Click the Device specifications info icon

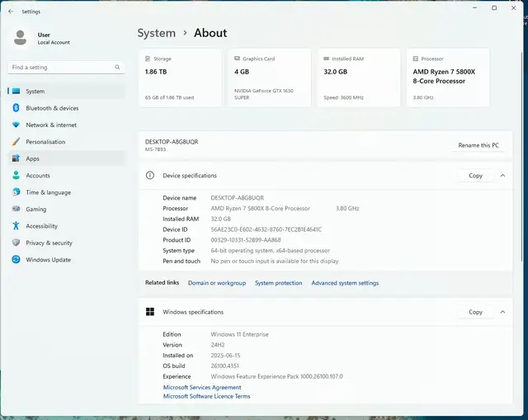pos(150,175)
